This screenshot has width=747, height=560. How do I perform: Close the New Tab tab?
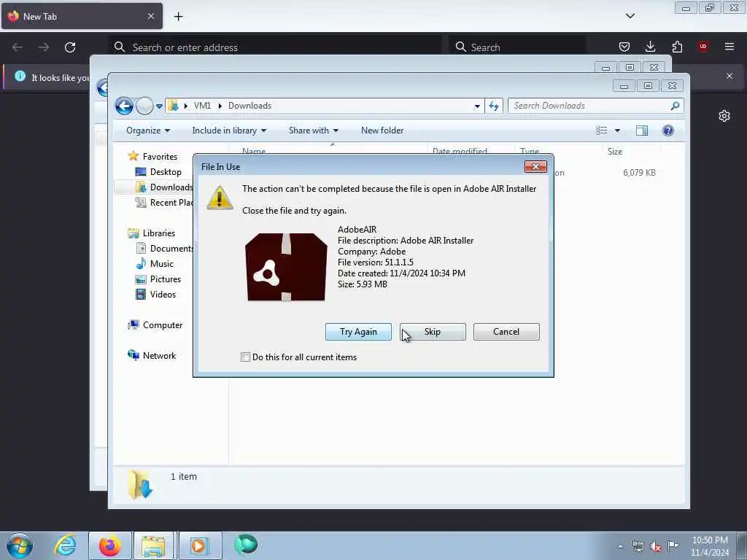tap(151, 16)
